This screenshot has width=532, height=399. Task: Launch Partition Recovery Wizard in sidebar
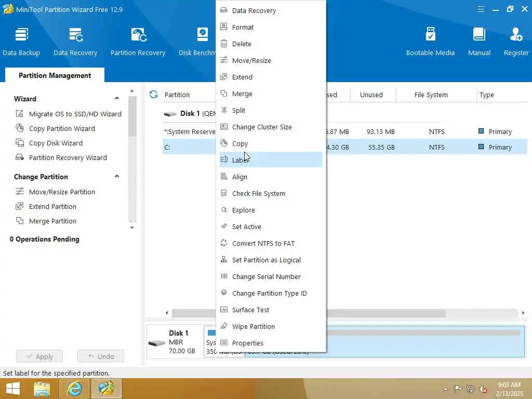pos(61,158)
